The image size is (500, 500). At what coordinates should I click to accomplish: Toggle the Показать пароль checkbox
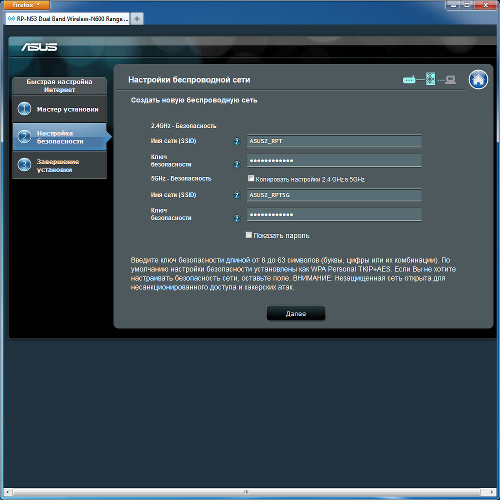249,235
